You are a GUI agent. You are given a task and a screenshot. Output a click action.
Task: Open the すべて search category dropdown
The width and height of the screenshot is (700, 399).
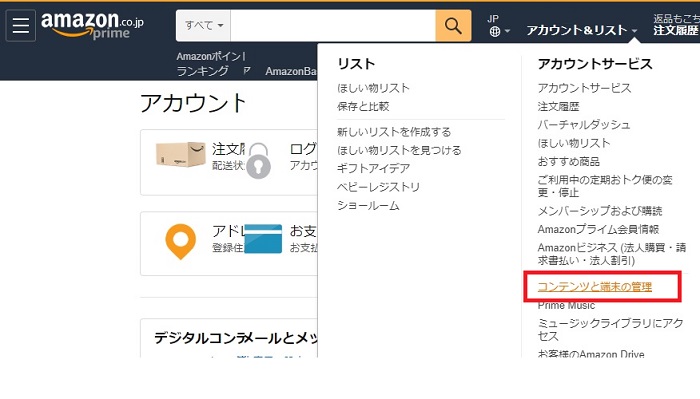[204, 25]
